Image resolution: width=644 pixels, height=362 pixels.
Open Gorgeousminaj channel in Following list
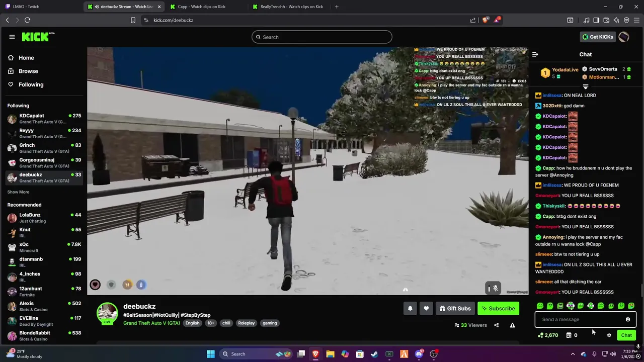pyautogui.click(x=44, y=162)
